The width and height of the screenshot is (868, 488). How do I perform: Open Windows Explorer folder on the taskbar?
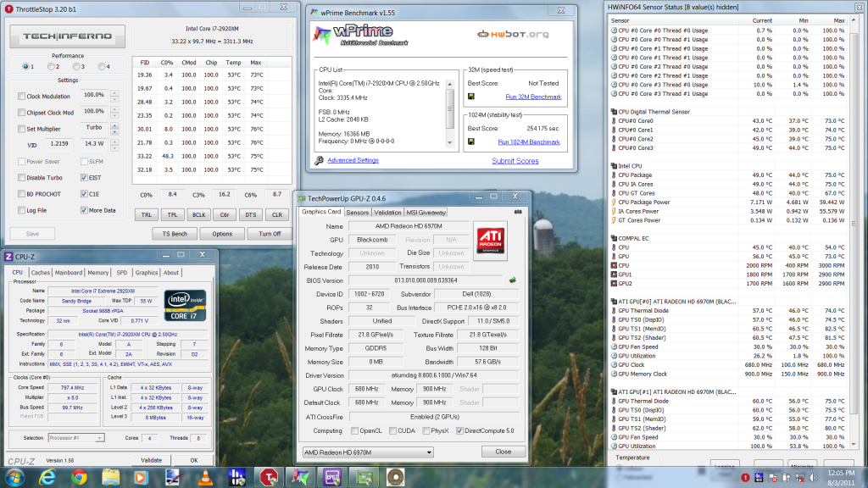(x=110, y=477)
